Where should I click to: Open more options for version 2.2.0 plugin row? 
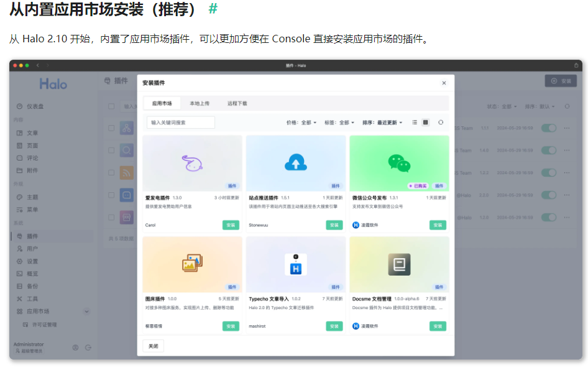click(567, 195)
